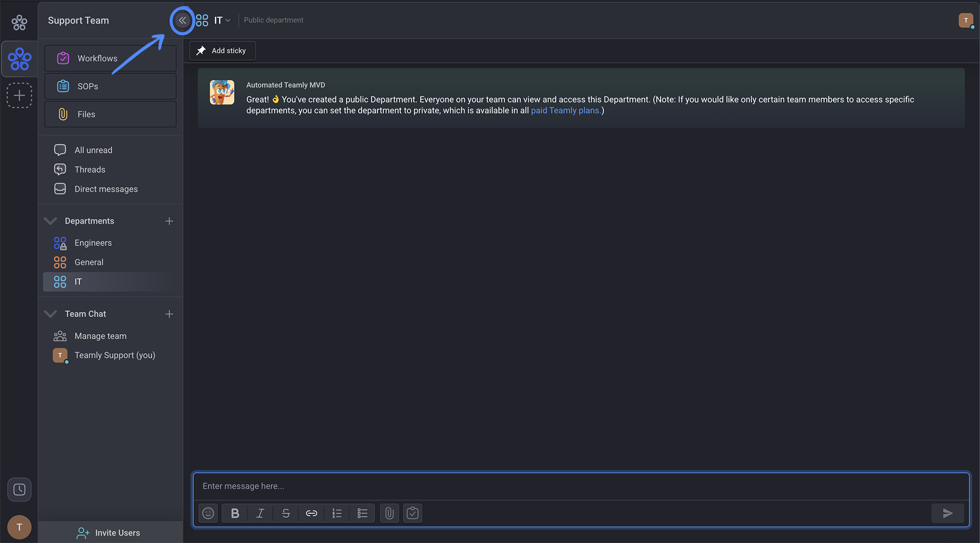
Task: Open profile avatar in top right corner
Action: point(966,21)
